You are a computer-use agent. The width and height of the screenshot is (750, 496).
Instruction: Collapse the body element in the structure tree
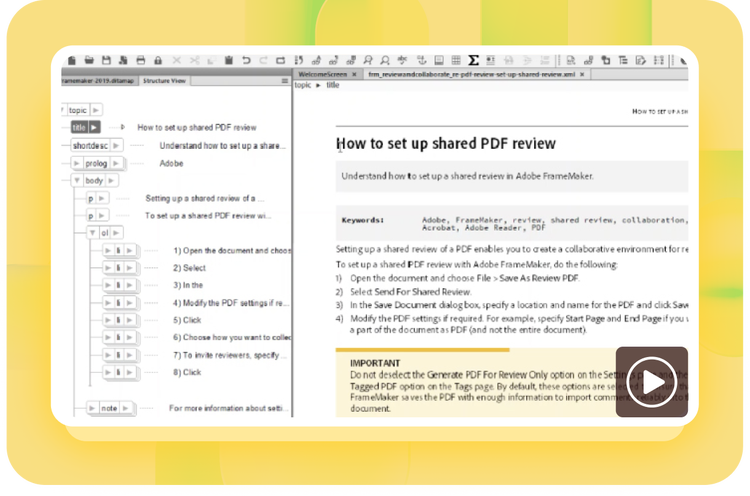click(x=77, y=180)
